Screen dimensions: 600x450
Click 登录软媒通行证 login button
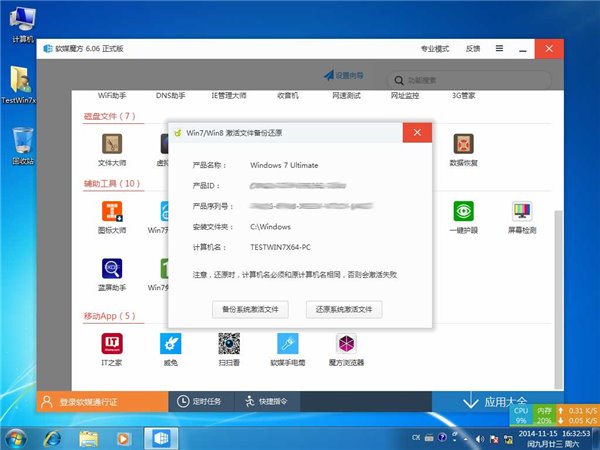102,401
